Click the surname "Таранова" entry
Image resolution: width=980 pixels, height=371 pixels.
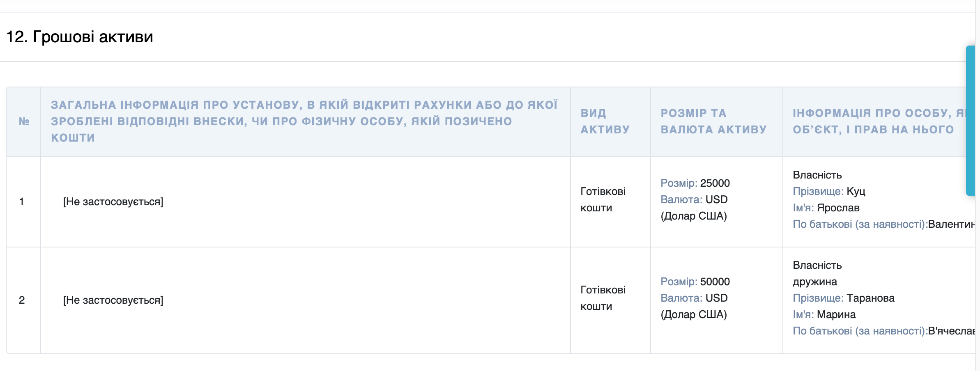click(870, 298)
